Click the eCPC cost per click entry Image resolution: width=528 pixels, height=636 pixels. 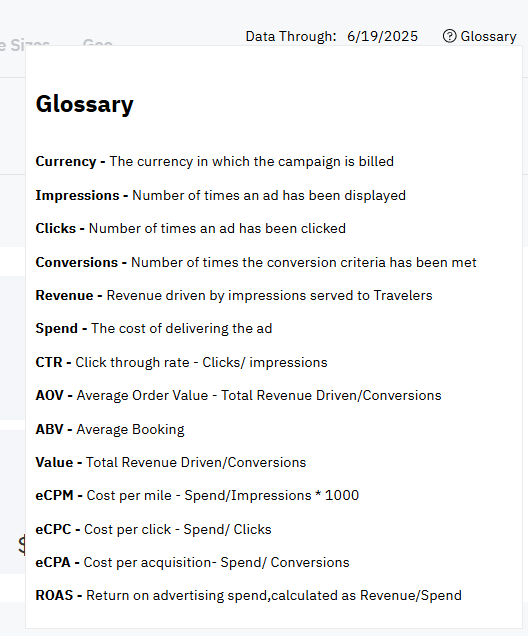tap(153, 529)
